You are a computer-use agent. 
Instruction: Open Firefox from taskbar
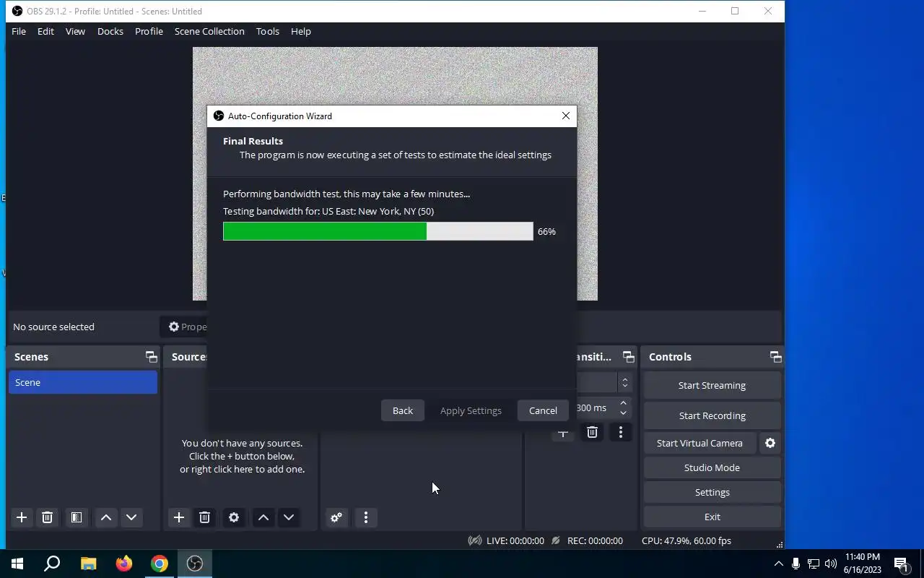point(124,564)
